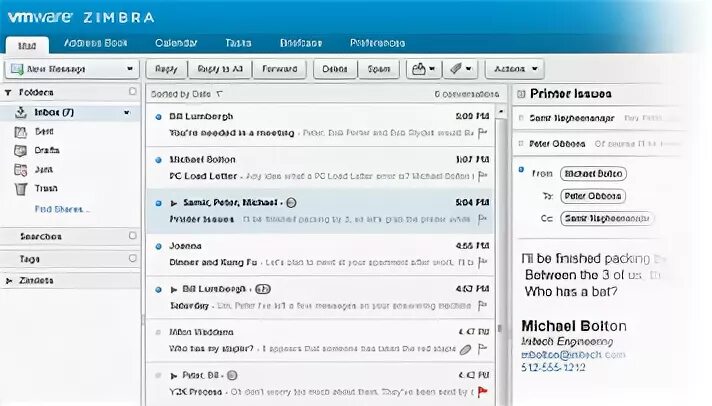Screen dimensions: 712x406
Task: Flag the PC Load Letter message
Action: pos(482,176)
